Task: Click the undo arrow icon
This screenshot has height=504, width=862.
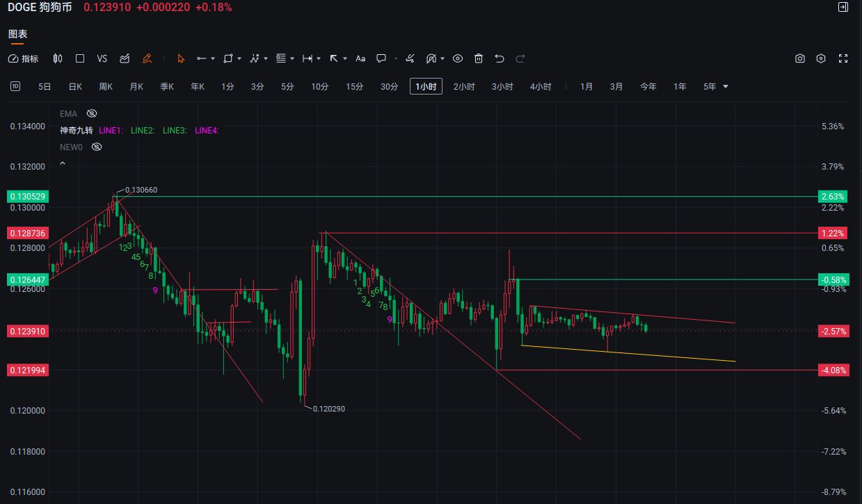Action: coord(499,59)
